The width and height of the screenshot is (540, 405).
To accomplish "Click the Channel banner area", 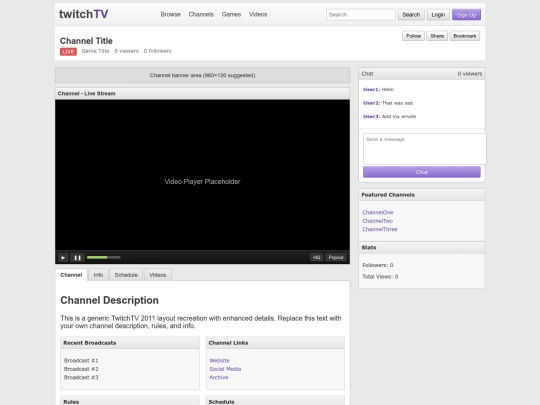I will pyautogui.click(x=202, y=75).
